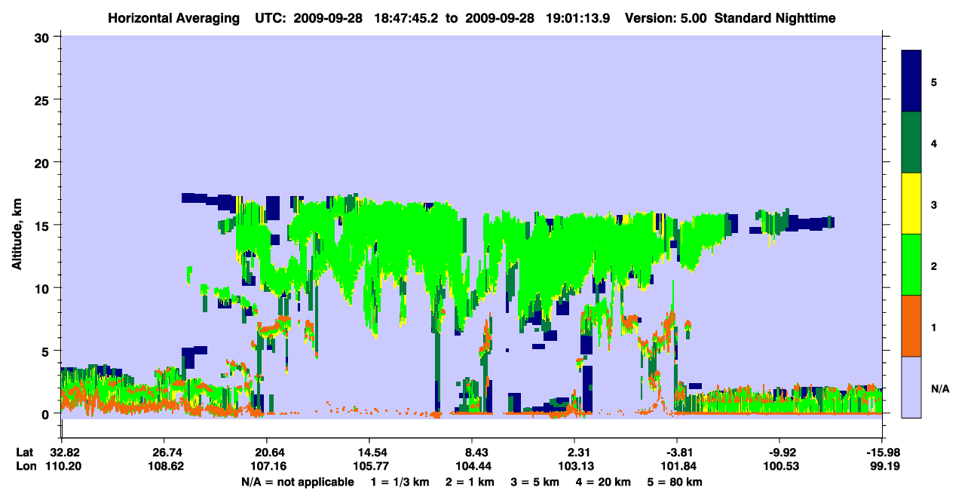980x503 pixels.
Task: Click longitude value '104.44'
Action: point(472,466)
